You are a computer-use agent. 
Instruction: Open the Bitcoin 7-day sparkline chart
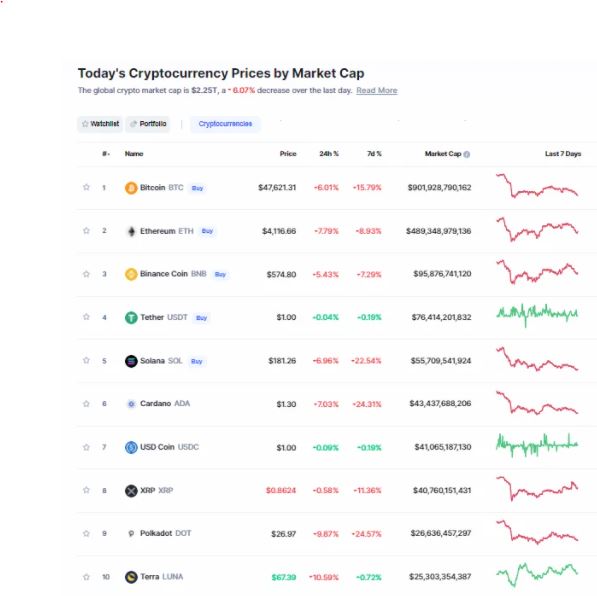(x=537, y=186)
